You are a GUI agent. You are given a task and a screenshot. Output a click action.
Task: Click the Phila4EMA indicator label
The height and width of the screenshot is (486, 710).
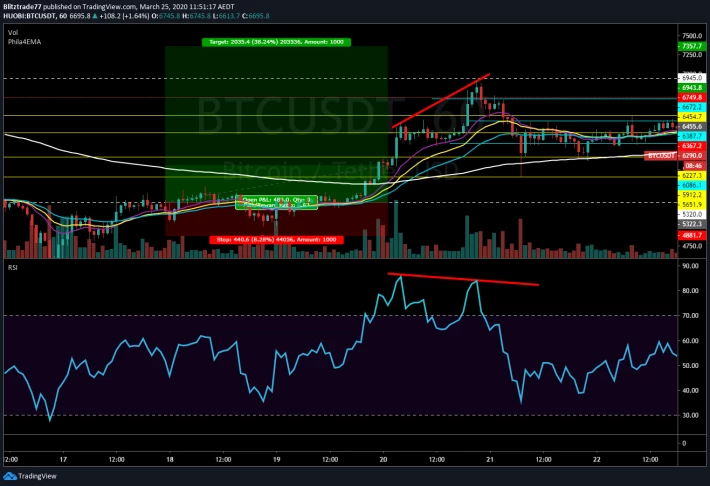coord(24,42)
